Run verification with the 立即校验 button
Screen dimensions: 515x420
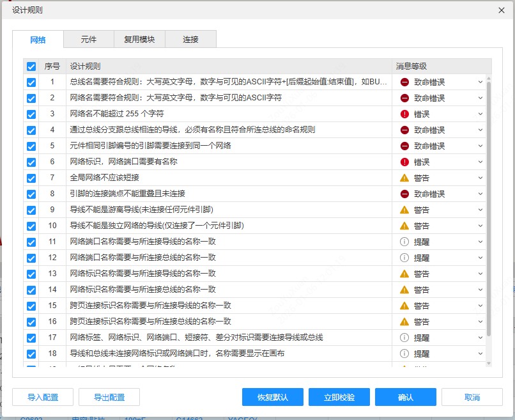[339, 396]
